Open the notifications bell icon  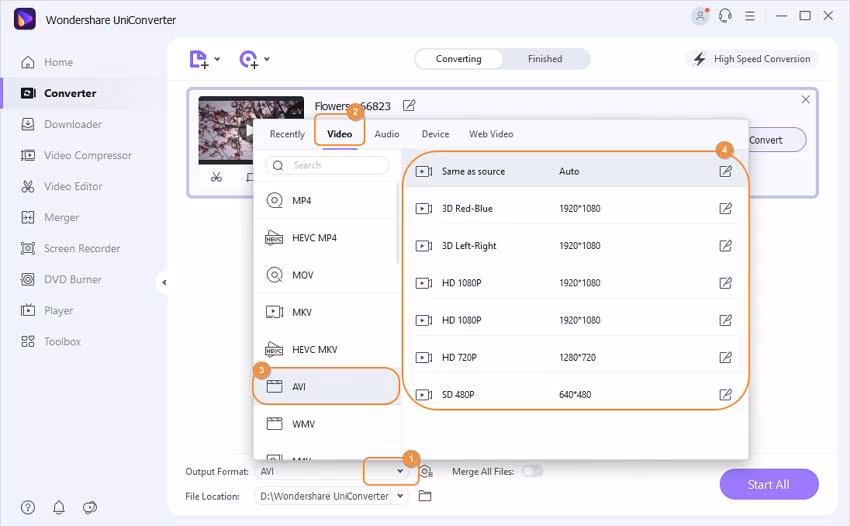(x=59, y=508)
